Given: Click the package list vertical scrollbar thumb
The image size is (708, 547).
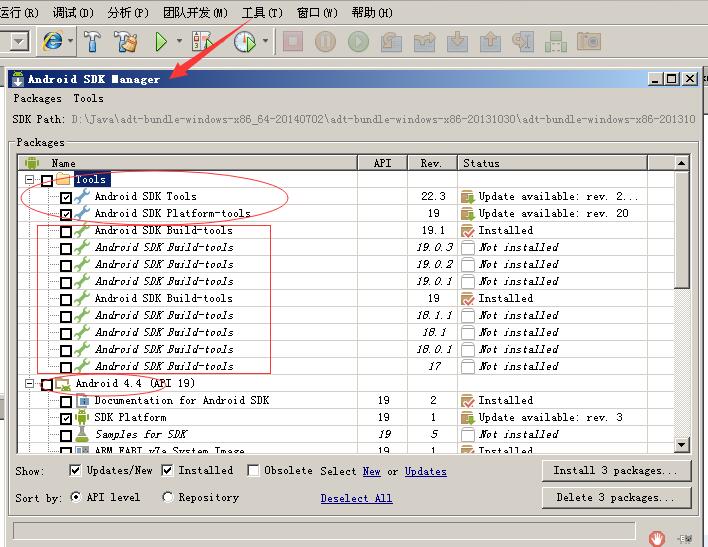Looking at the screenshot, I should (681, 229).
